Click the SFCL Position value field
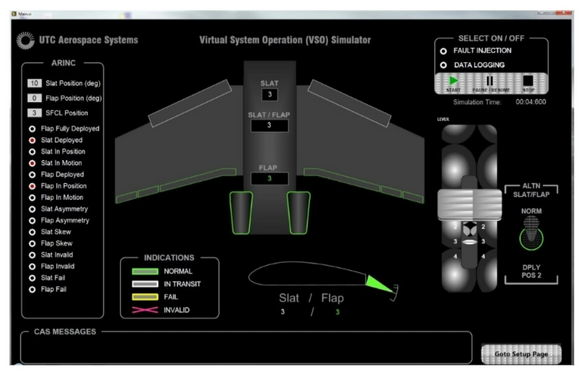The height and width of the screenshot is (375, 587). 34,113
